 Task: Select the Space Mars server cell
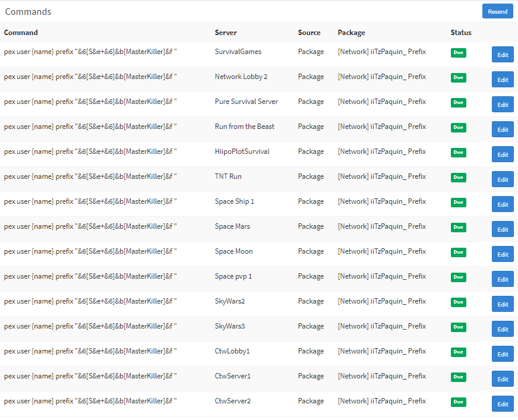pos(232,226)
